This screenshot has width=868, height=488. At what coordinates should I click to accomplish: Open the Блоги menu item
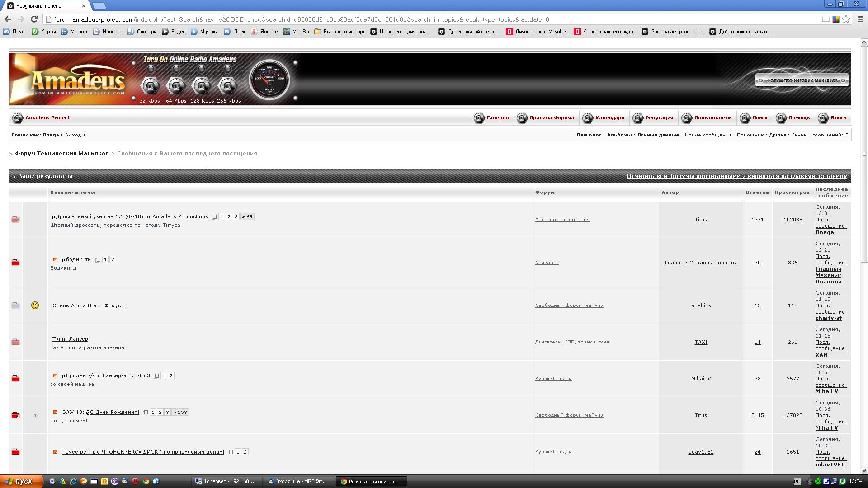838,118
